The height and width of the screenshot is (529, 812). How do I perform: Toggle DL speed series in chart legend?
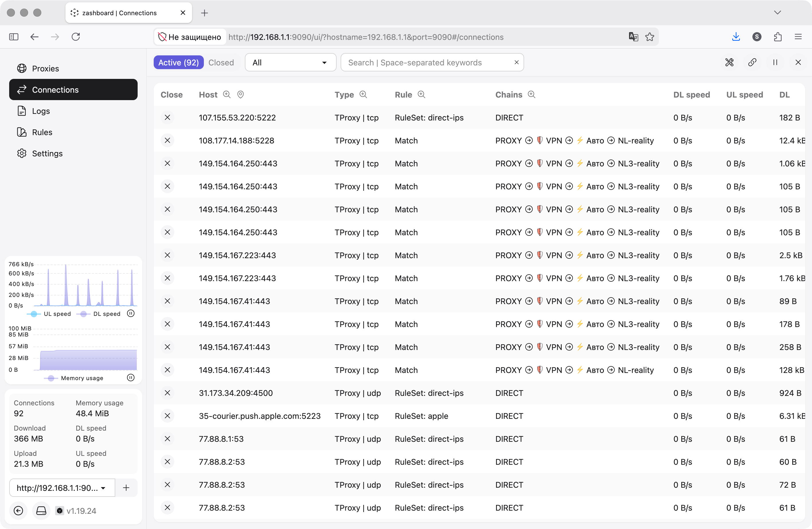click(x=99, y=314)
